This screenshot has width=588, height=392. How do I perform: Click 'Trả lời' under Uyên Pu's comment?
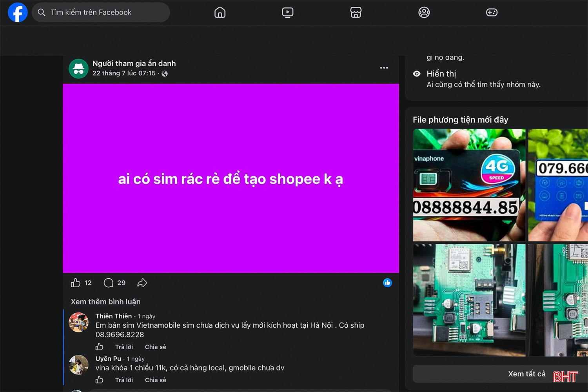click(124, 380)
